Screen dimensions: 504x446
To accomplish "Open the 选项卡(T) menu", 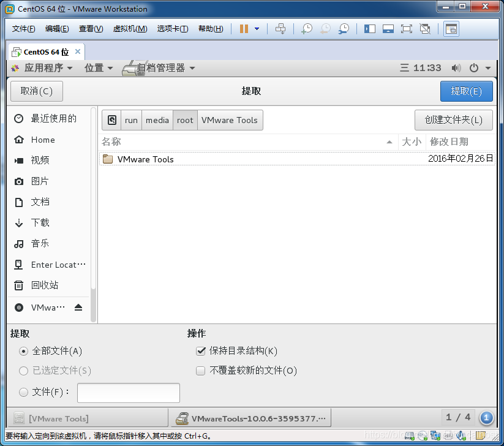I will point(173,29).
